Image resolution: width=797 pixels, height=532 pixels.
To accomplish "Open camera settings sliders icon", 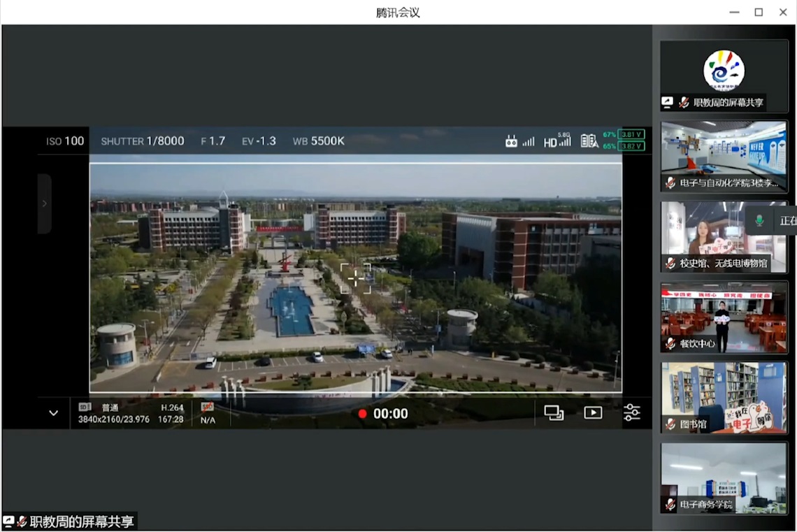I will coord(631,413).
